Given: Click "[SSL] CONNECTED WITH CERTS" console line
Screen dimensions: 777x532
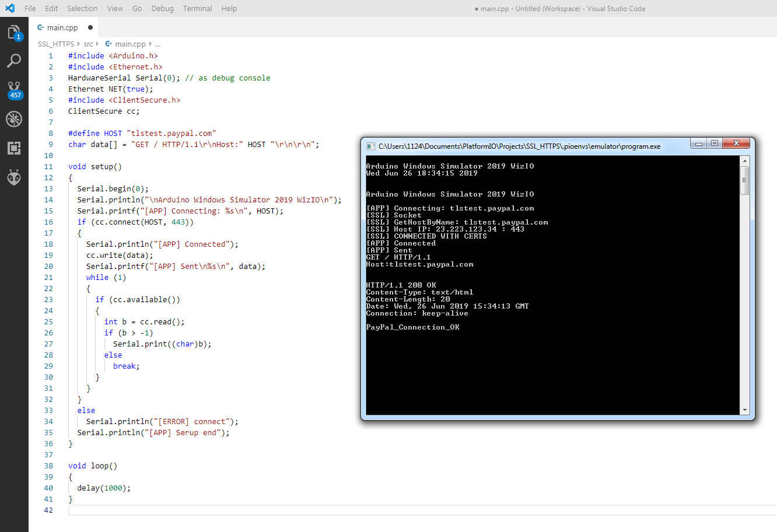Looking at the screenshot, I should point(426,236).
